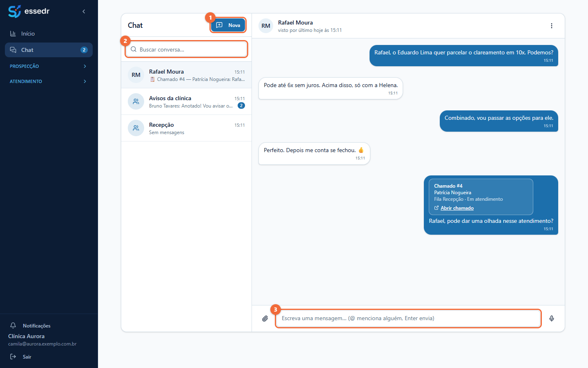Open the Avisos da clínica group conversation
This screenshot has width=588, height=368.
[187, 101]
